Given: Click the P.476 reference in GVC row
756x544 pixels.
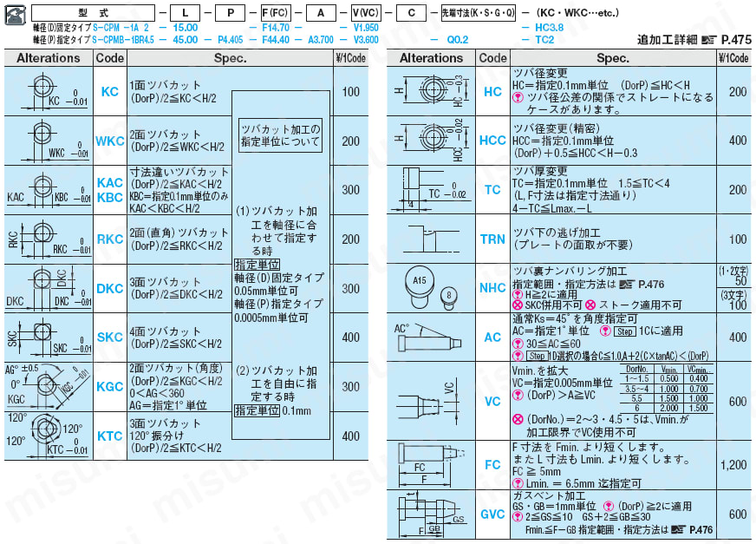Looking at the screenshot, I should click(x=701, y=530).
